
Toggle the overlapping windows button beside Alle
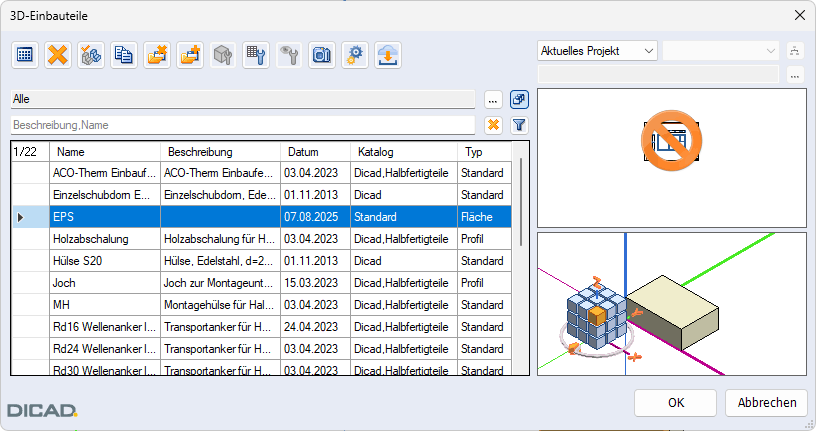(x=519, y=99)
